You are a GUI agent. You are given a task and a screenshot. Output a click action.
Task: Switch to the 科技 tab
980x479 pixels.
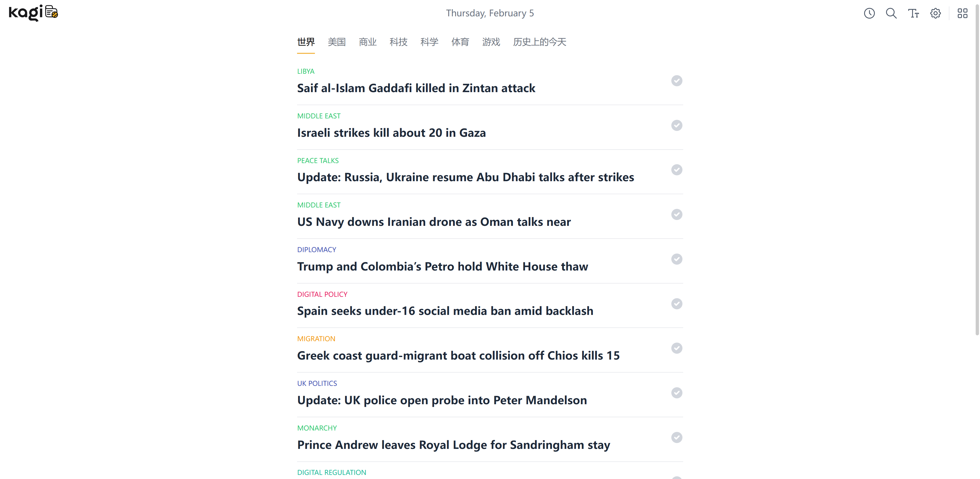(398, 42)
